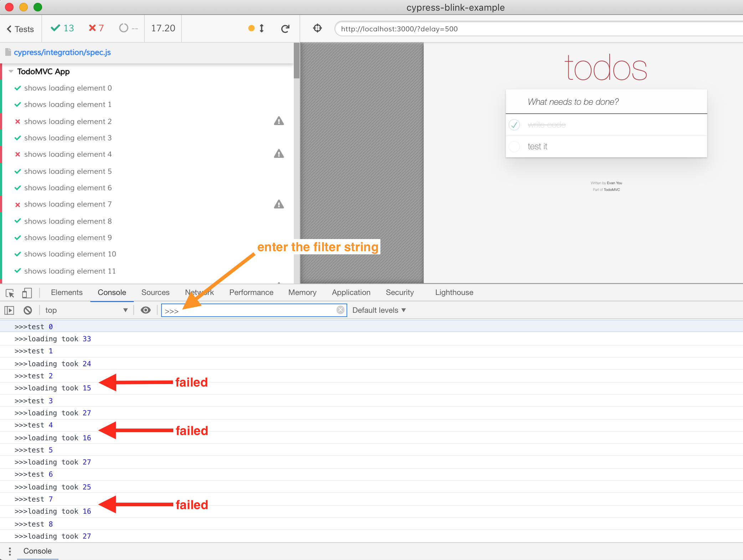
Task: Click the inspect element picker icon
Action: (10, 293)
